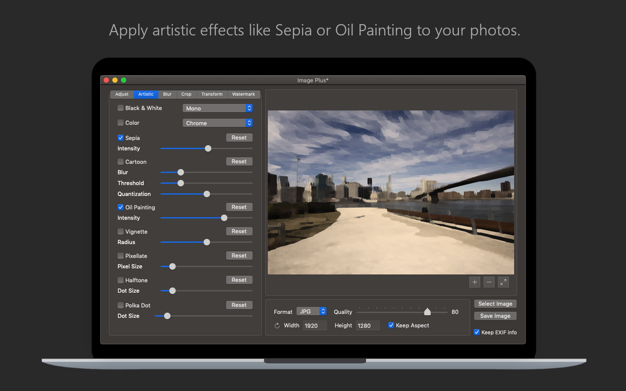Uncheck Keep Aspect
This screenshot has height=391, width=626.
pyautogui.click(x=391, y=325)
